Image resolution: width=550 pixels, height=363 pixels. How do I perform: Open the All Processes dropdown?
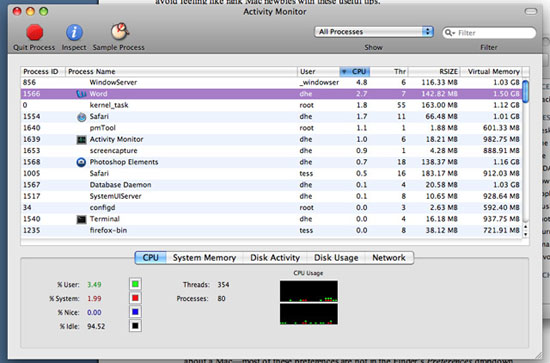point(374,32)
